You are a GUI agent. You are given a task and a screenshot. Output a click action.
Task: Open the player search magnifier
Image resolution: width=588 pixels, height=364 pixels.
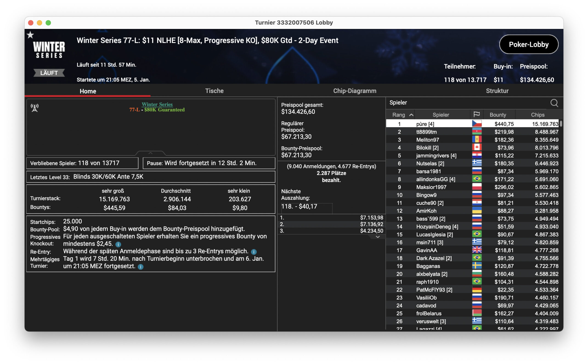click(554, 103)
